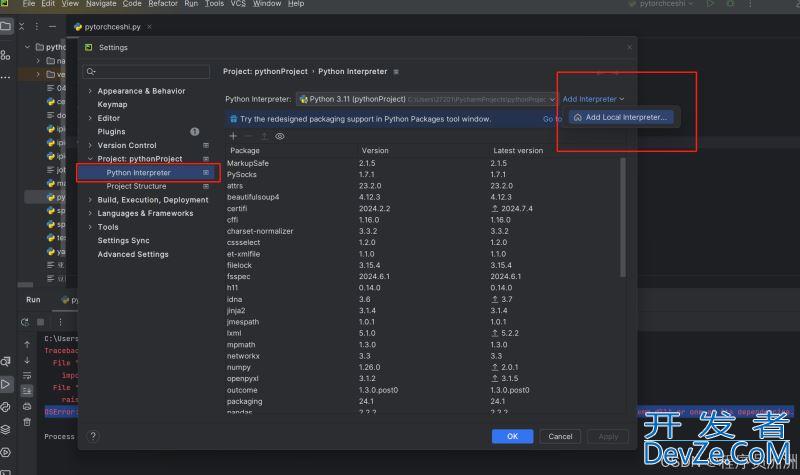Open the Run panel's more actions dots

pos(60,322)
